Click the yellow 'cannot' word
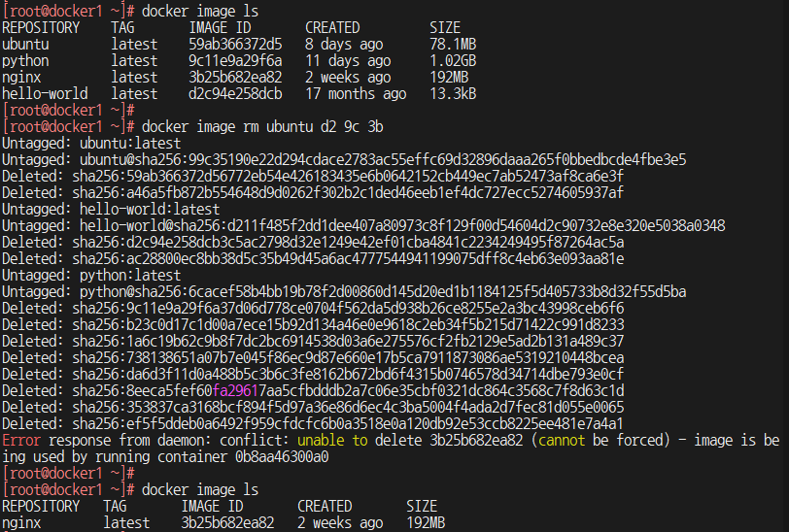This screenshot has width=789, height=532. tap(562, 441)
